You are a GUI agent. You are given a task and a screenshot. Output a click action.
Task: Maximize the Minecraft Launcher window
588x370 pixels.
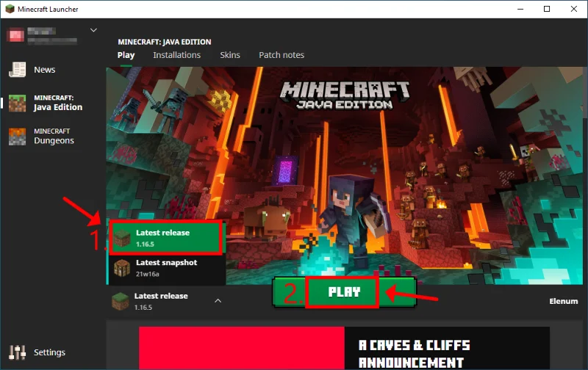(x=547, y=9)
